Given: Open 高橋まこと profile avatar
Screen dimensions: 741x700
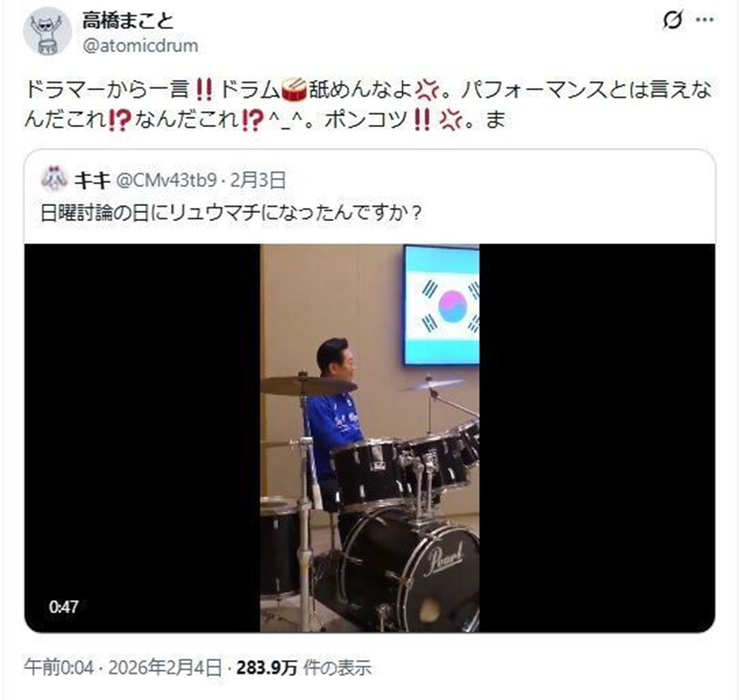Looking at the screenshot, I should [x=47, y=31].
